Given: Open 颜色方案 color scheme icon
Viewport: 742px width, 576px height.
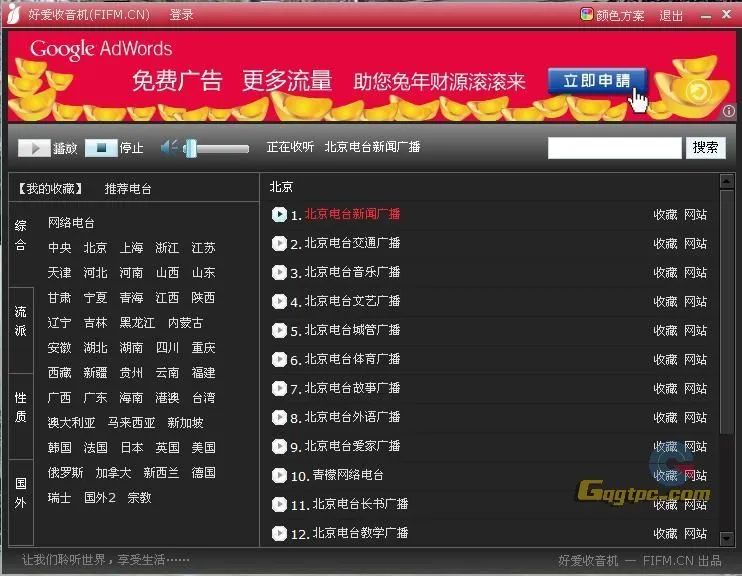Looking at the screenshot, I should coord(586,15).
